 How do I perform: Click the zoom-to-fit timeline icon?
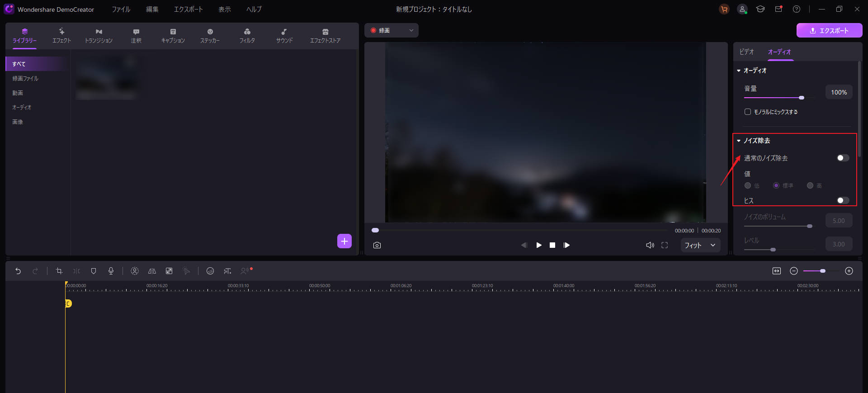(777, 271)
